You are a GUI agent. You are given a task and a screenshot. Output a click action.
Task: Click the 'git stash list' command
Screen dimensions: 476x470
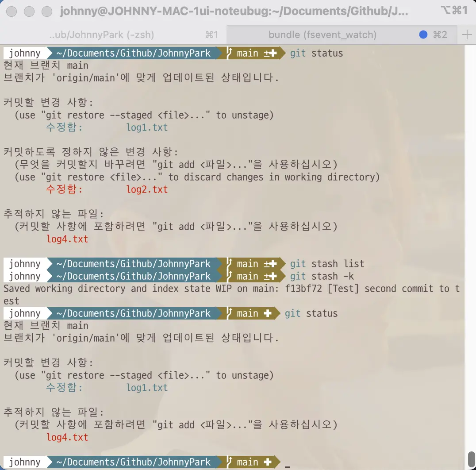327,264
